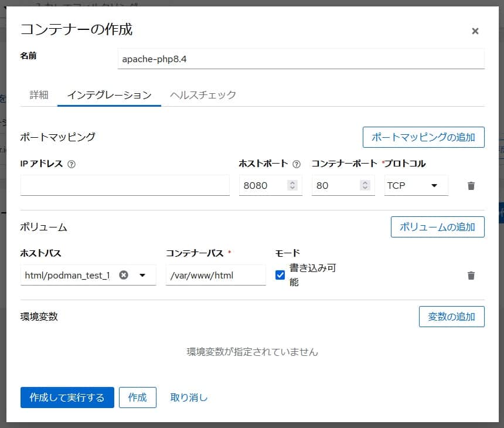Click the ボリューム section heading

(44, 227)
